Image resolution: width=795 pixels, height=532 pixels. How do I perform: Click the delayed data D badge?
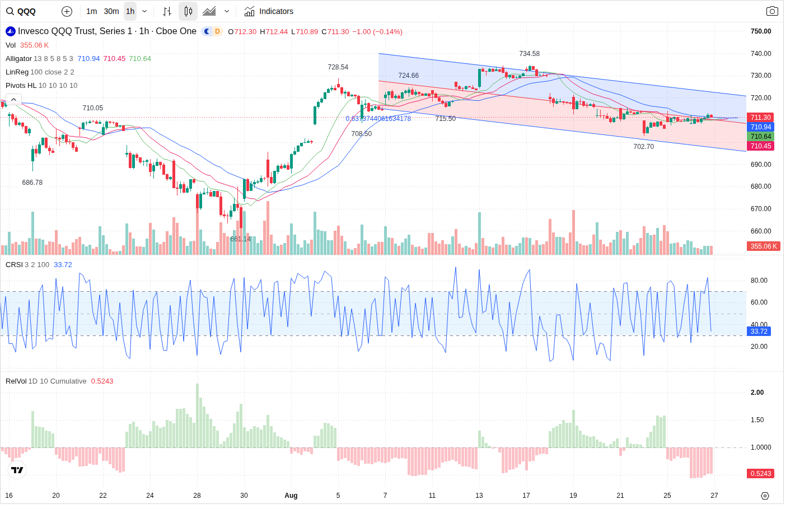pos(217,31)
